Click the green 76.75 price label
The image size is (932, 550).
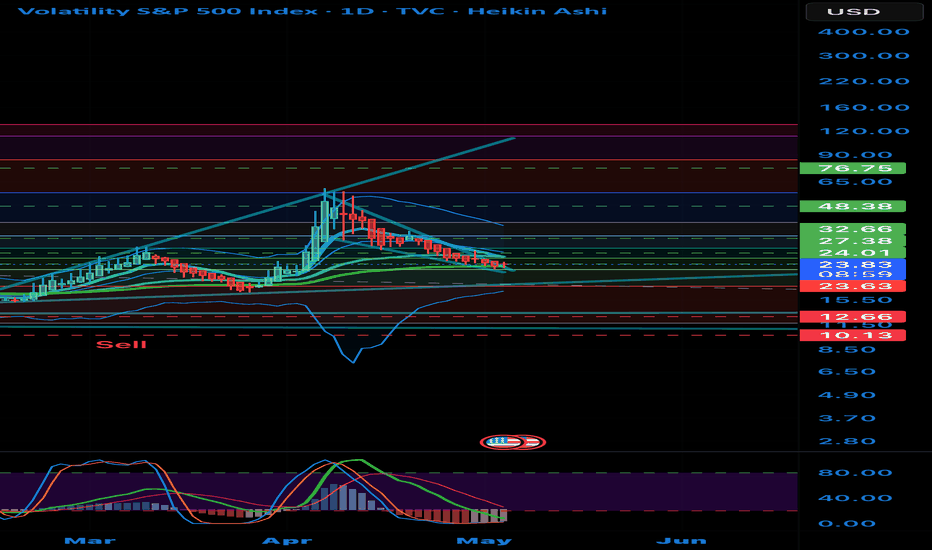(853, 168)
